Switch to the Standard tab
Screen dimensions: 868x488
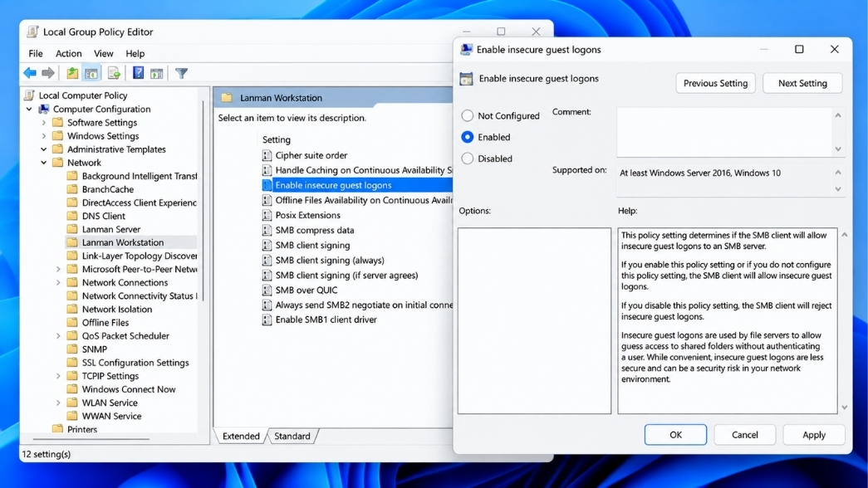292,436
